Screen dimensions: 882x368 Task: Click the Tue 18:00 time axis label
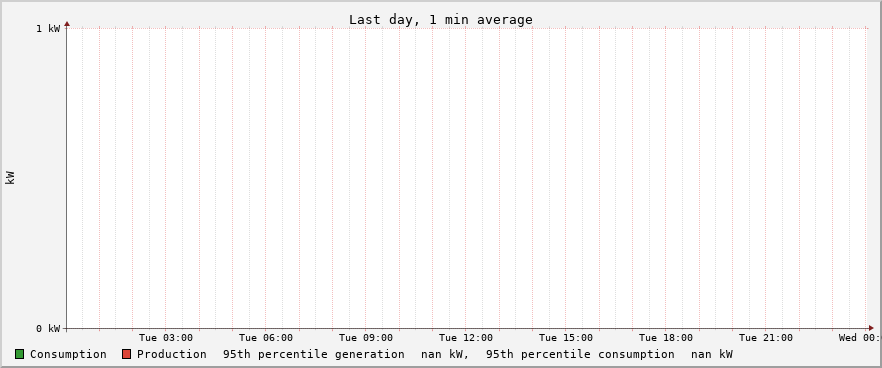665,338
